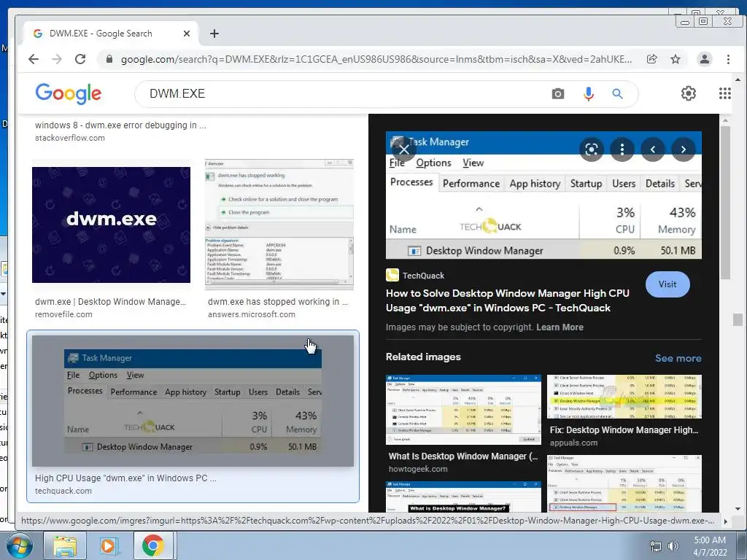Screen dimensions: 747x560
Task: Click the Visit button for TechQuack
Action: click(x=667, y=284)
